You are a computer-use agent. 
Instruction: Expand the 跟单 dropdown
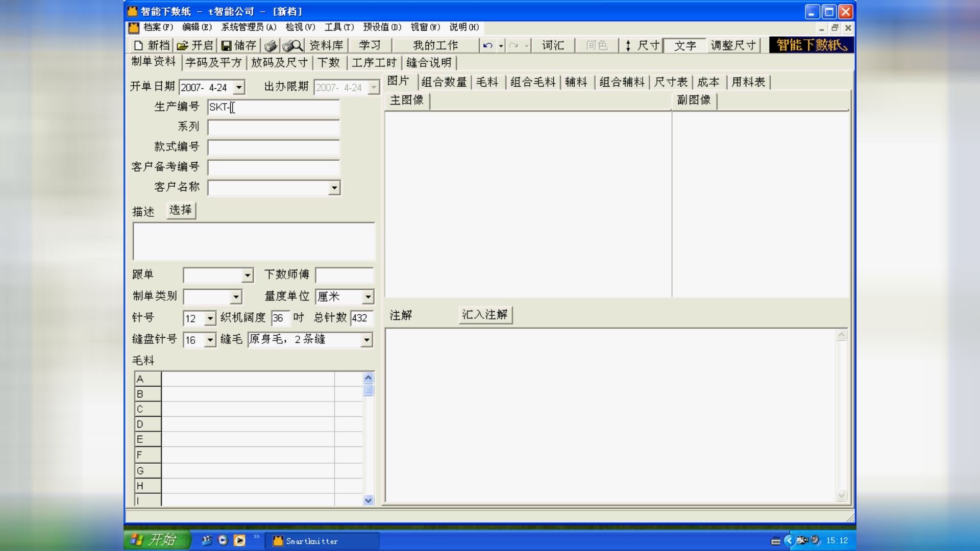[247, 275]
